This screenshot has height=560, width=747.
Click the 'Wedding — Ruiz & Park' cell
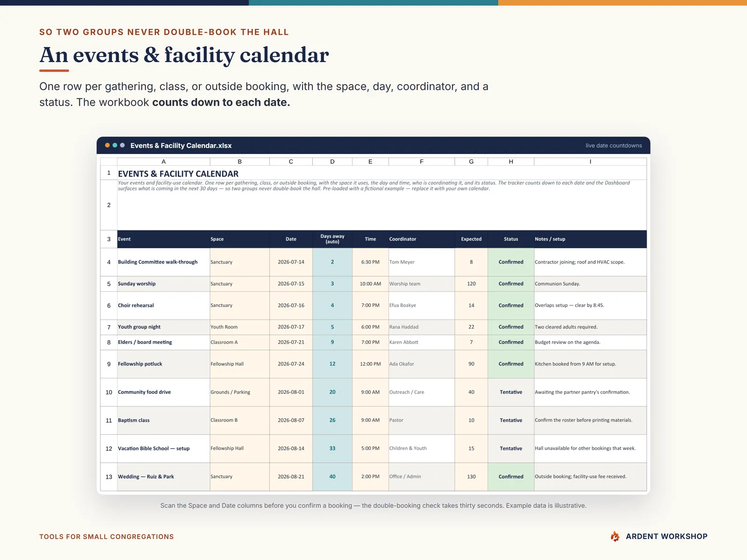163,477
